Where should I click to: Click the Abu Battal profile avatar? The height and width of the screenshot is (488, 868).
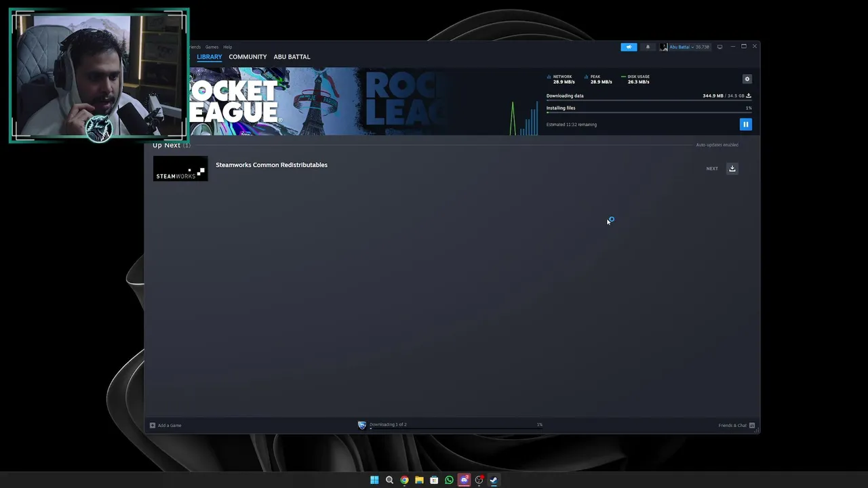(663, 47)
